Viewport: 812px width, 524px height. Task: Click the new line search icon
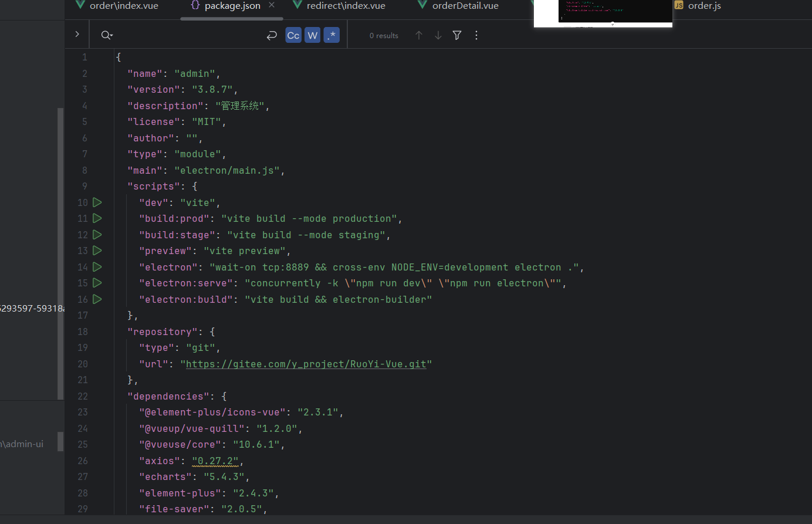coord(272,36)
